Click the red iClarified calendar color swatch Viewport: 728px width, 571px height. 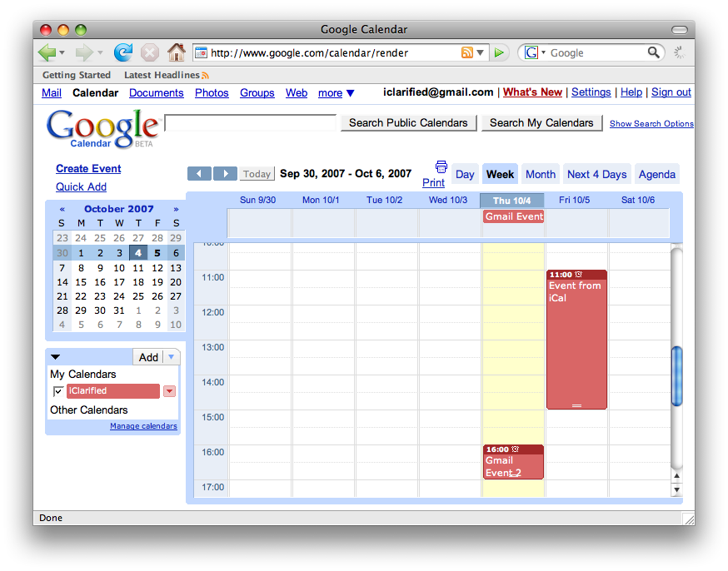click(112, 390)
